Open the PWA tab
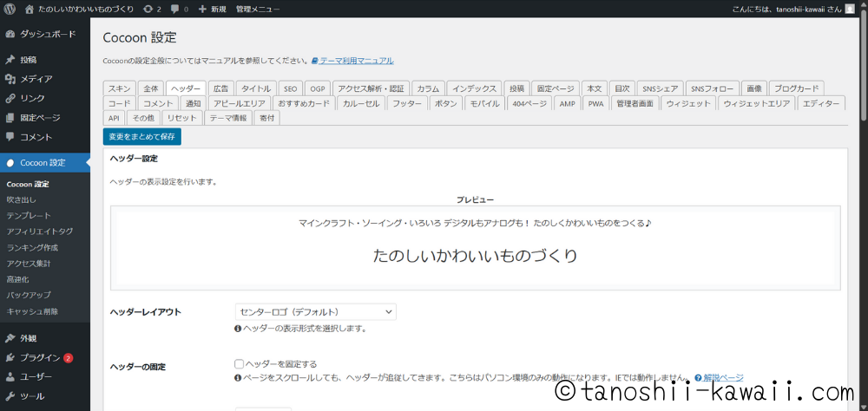The width and height of the screenshot is (868, 411). (x=595, y=103)
